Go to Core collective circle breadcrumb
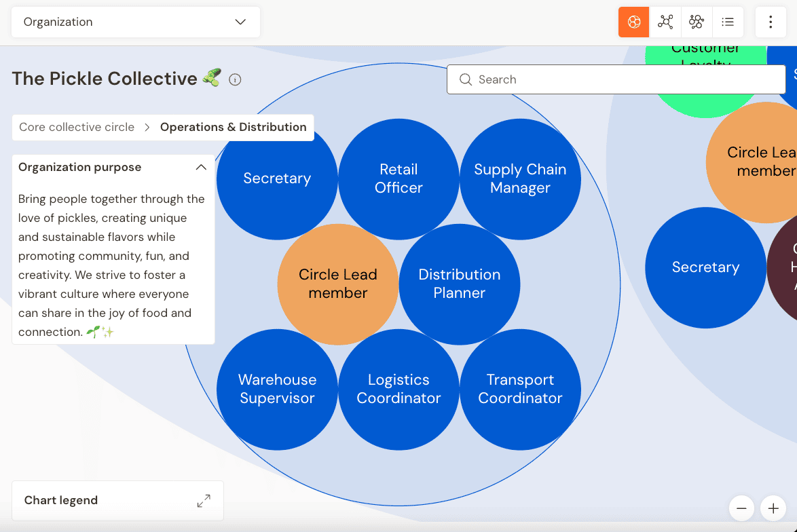The image size is (797, 532). [x=77, y=127]
